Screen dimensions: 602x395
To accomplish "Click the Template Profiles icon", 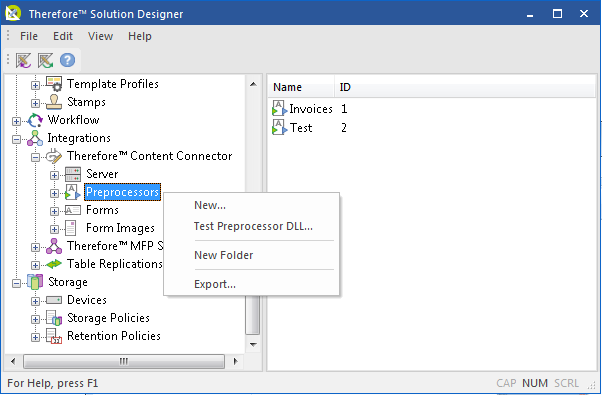I will tap(54, 83).
